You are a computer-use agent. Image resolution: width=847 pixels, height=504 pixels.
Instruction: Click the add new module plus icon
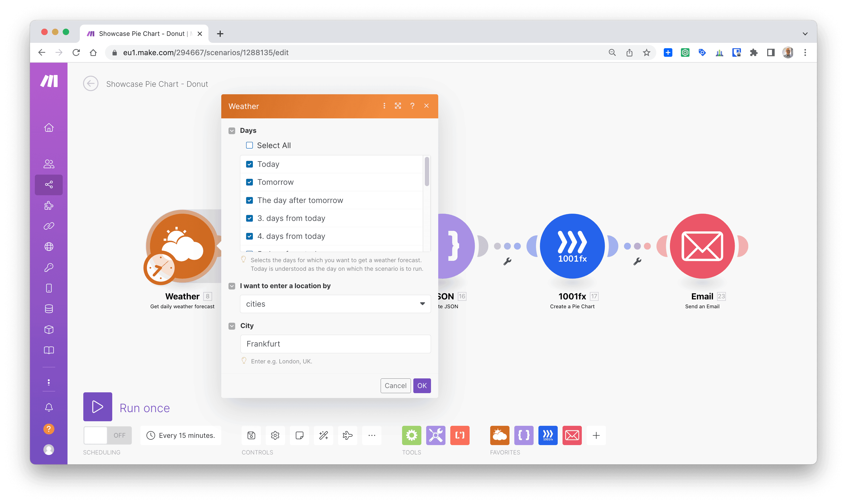tap(596, 435)
